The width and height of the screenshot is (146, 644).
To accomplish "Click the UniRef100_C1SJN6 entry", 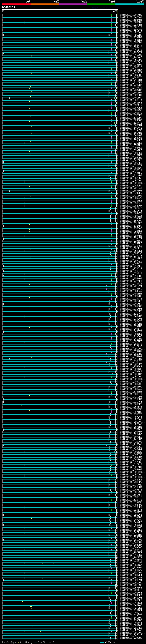I will [x=131, y=276].
